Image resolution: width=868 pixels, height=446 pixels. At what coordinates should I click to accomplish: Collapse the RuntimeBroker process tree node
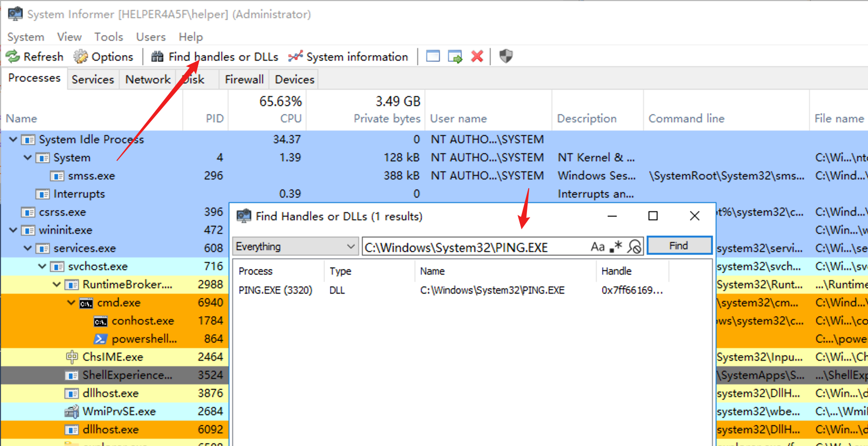click(x=57, y=284)
